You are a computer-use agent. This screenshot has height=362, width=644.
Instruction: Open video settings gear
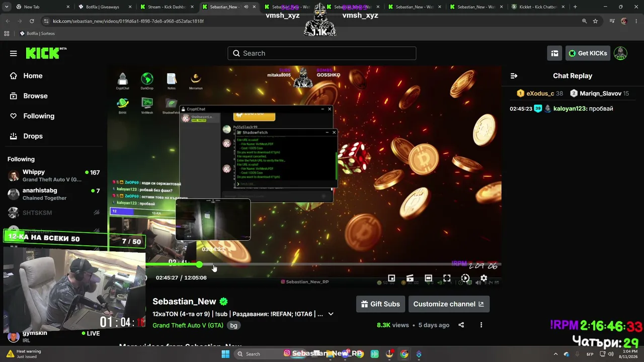click(x=484, y=278)
